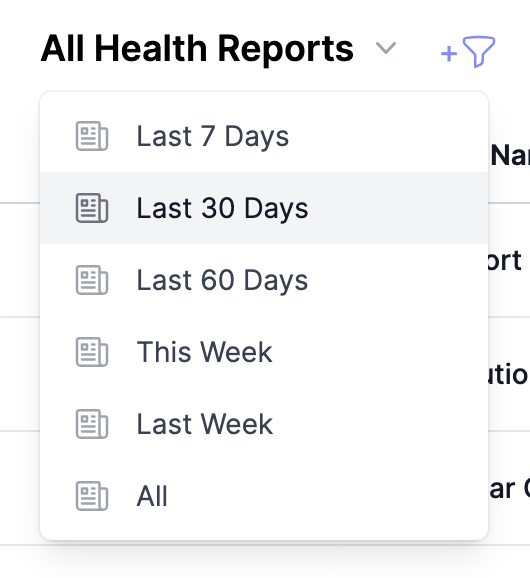Click the report icon next to All
The image size is (530, 578).
[92, 496]
